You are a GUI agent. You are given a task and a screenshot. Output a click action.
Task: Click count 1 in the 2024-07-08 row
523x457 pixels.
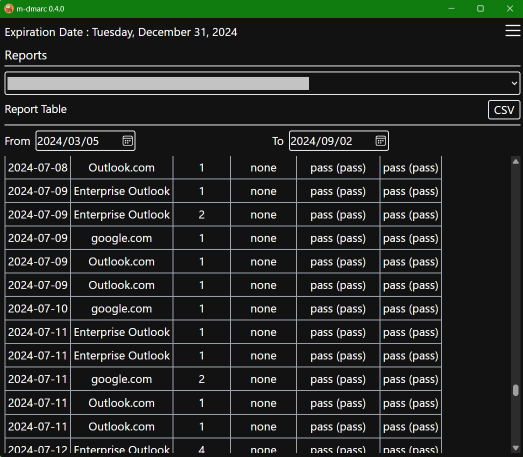click(201, 167)
